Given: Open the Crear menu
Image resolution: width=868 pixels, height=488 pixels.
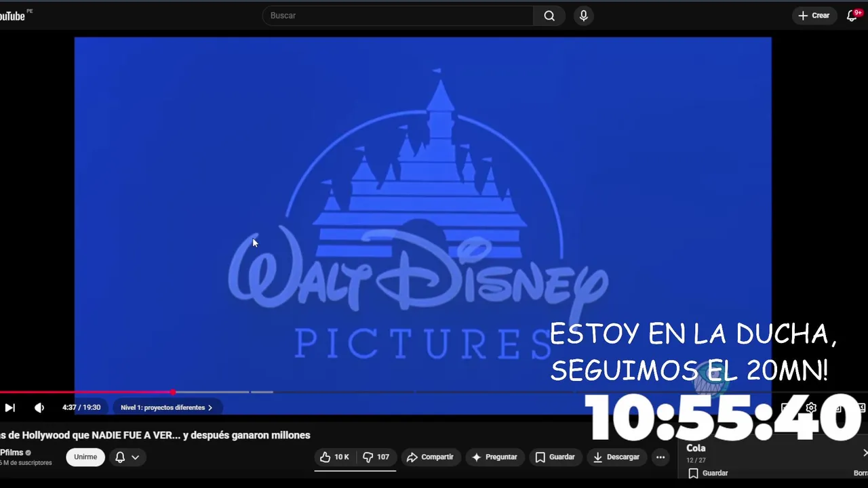Looking at the screenshot, I should [x=814, y=16].
